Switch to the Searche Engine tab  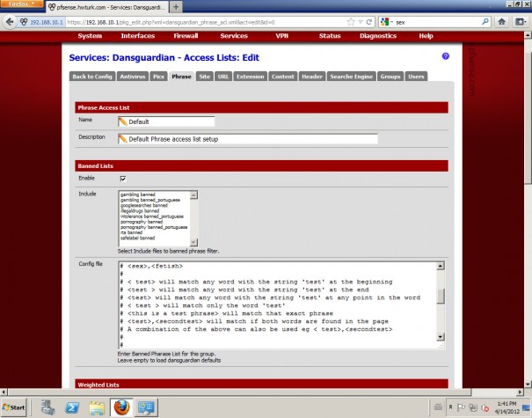coord(352,77)
